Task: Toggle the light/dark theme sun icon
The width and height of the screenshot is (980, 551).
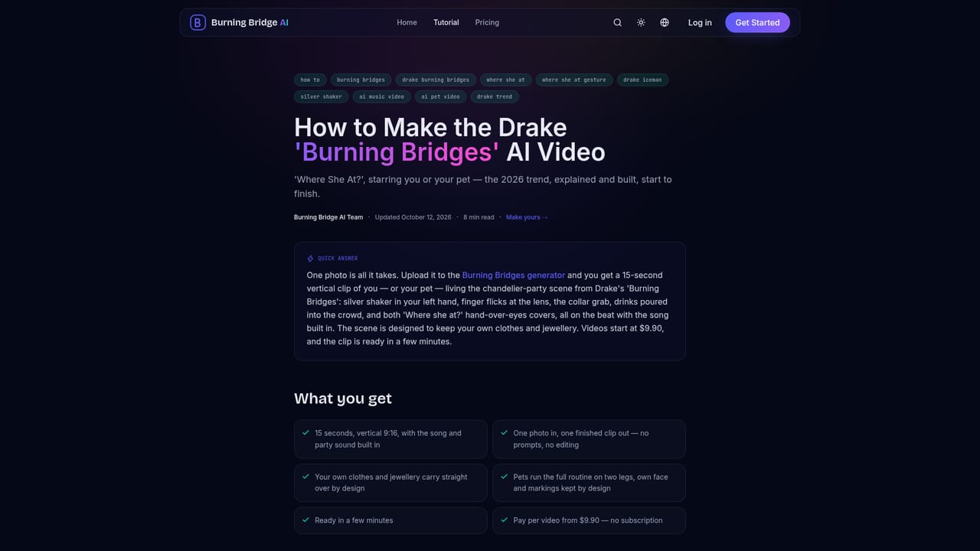Action: pyautogui.click(x=641, y=22)
